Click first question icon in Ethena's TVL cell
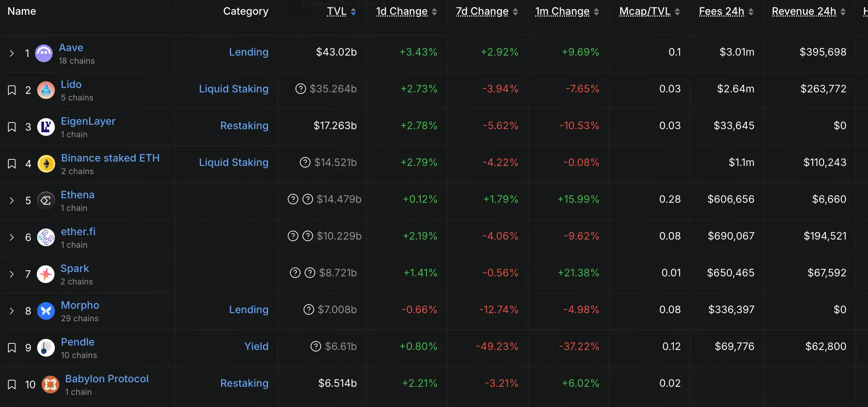This screenshot has width=868, height=407. pos(293,199)
